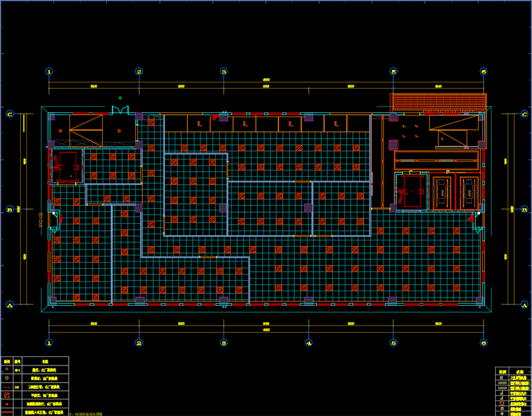Select the diagonal-slashed red square legend symbol
The height and width of the screenshot is (416, 532).
7,395
